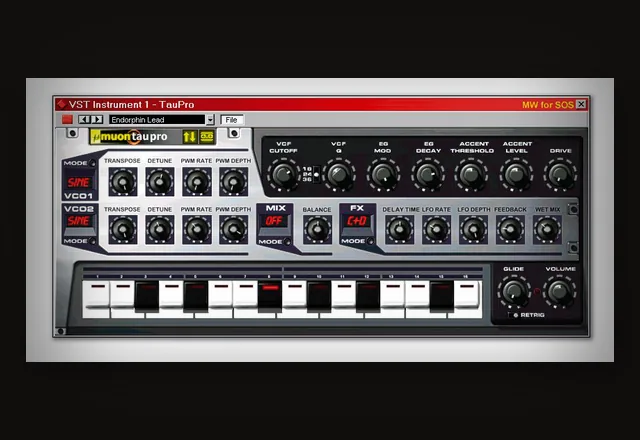Click the LFO RATE knob

click(436, 229)
